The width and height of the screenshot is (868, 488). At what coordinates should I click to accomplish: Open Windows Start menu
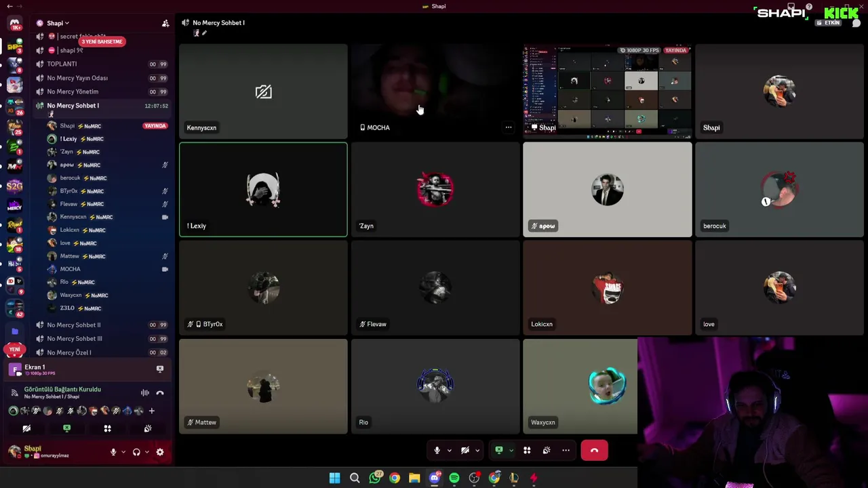point(334,478)
